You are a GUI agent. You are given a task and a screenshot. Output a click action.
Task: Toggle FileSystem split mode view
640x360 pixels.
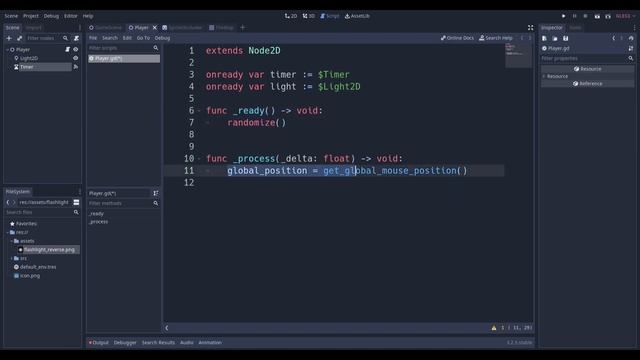coord(76,202)
